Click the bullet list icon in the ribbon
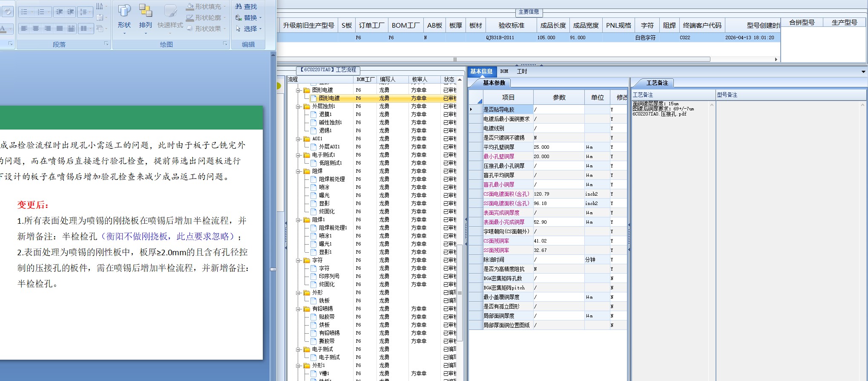This screenshot has width=868, height=381. coord(24,12)
